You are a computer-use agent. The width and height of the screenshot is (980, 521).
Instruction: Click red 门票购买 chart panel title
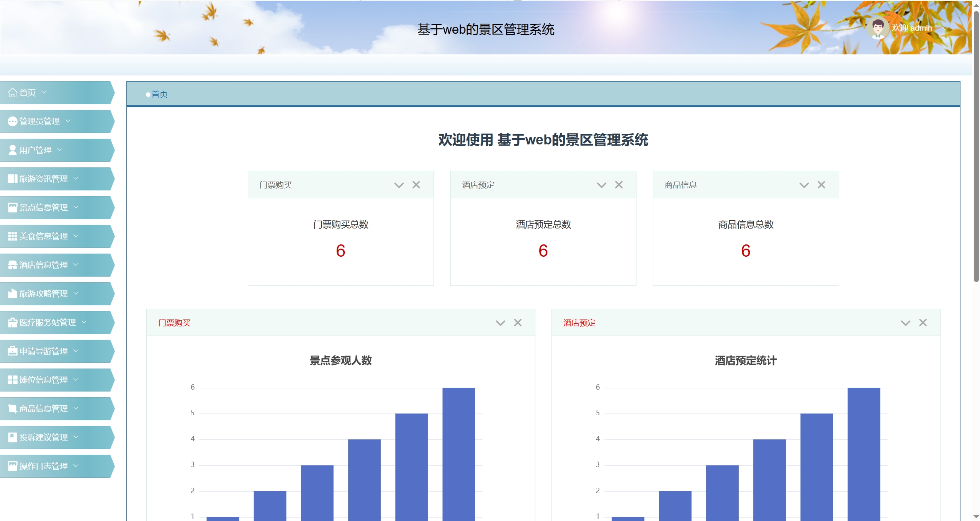click(174, 323)
